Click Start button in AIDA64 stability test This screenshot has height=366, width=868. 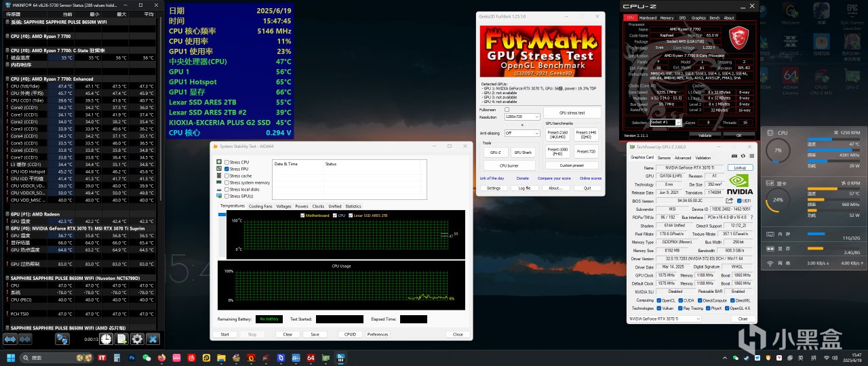224,334
